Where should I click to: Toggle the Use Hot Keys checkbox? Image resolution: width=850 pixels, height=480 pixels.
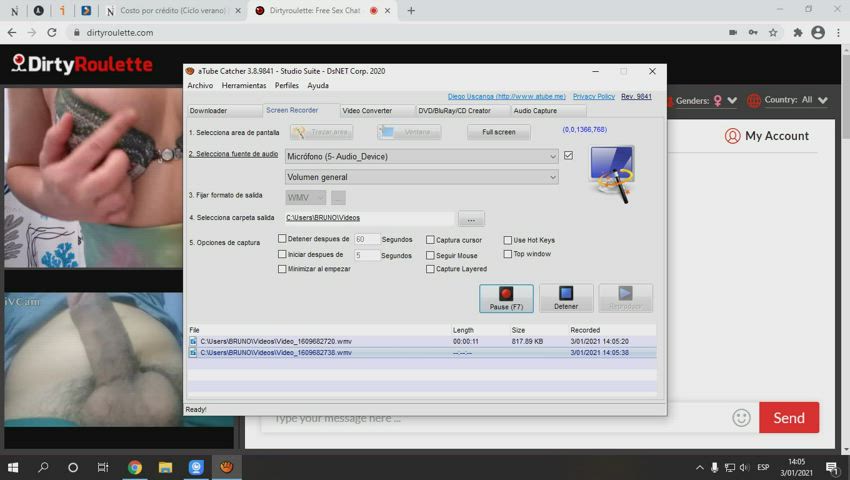tap(507, 240)
